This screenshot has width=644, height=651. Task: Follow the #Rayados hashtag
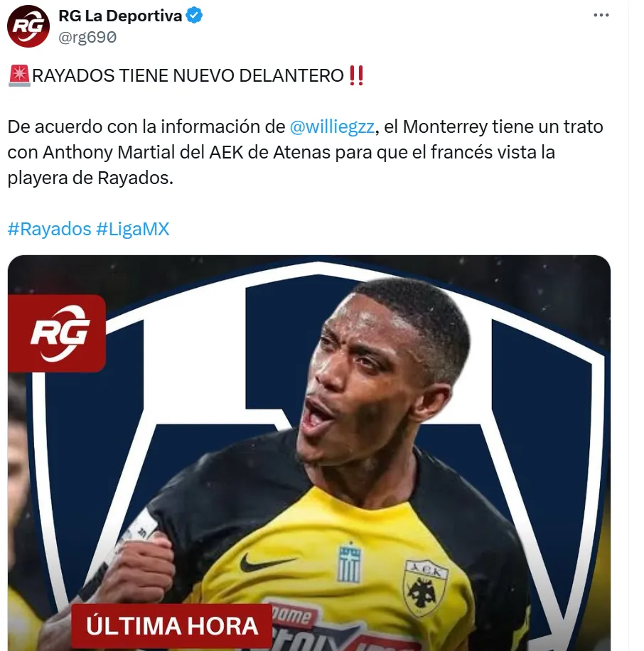(x=50, y=229)
